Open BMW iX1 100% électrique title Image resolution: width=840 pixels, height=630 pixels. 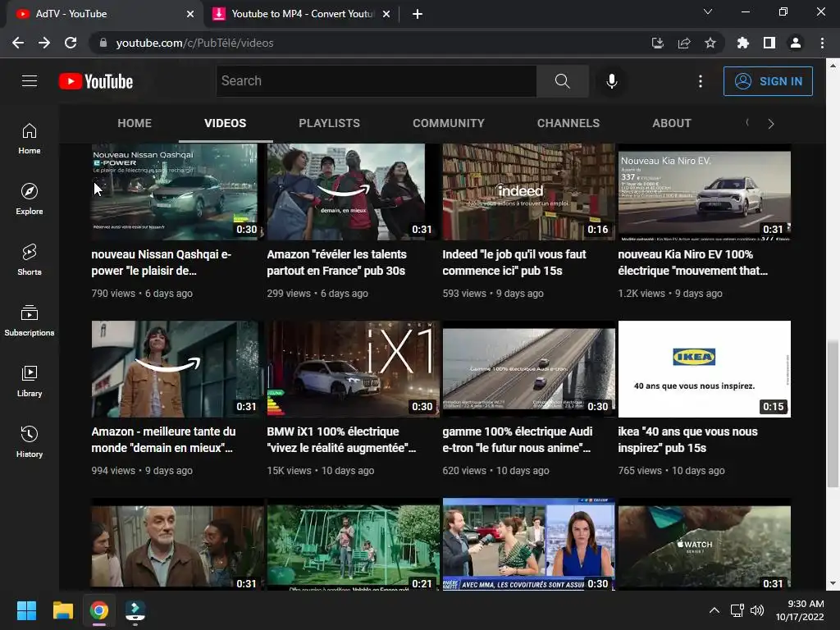pyautogui.click(x=341, y=440)
